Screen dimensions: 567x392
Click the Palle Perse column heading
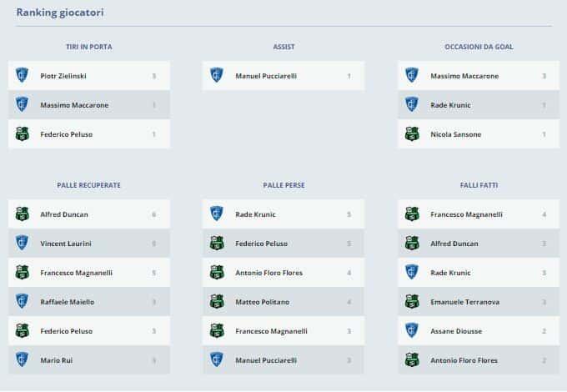point(283,185)
